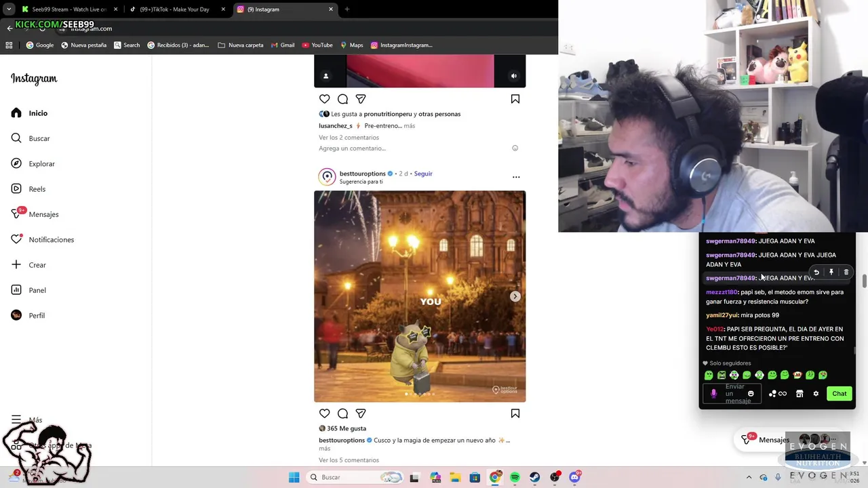Open besttouroptions profile from post header
Screen dimensions: 868x488
point(362,174)
